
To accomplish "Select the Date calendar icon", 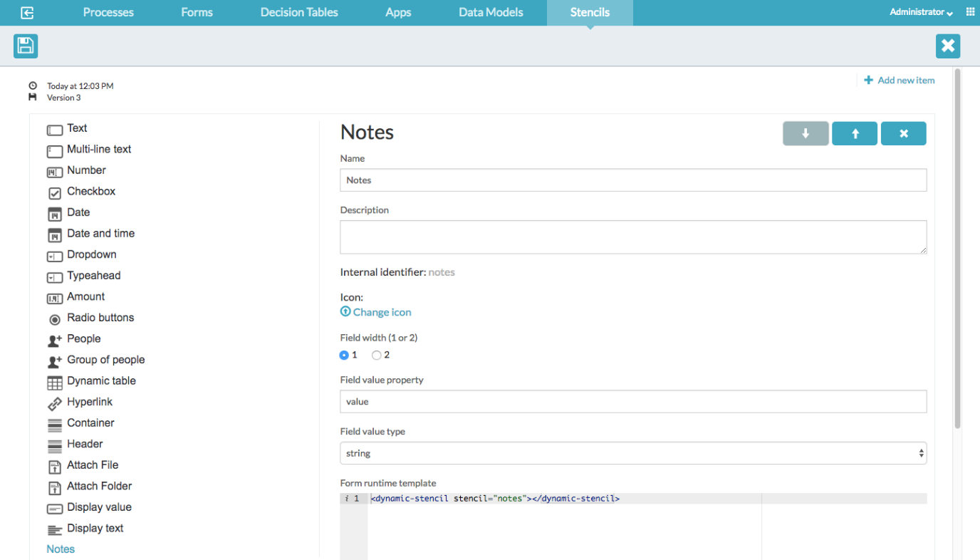I will (x=55, y=214).
